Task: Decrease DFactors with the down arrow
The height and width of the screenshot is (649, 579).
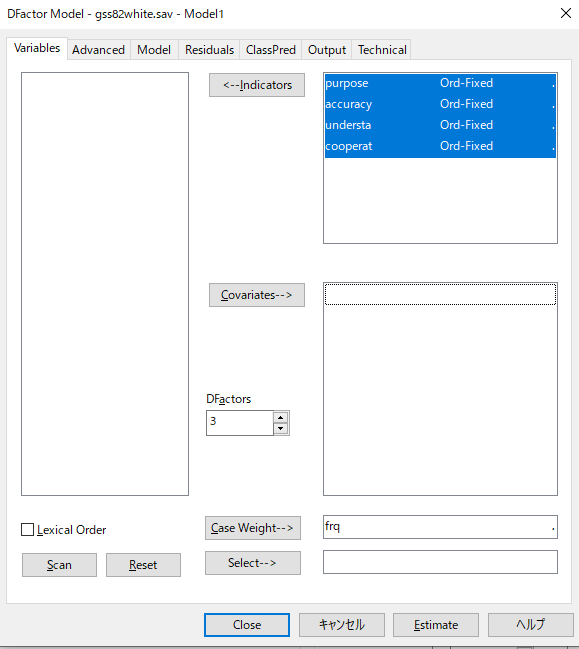Action: tap(281, 428)
